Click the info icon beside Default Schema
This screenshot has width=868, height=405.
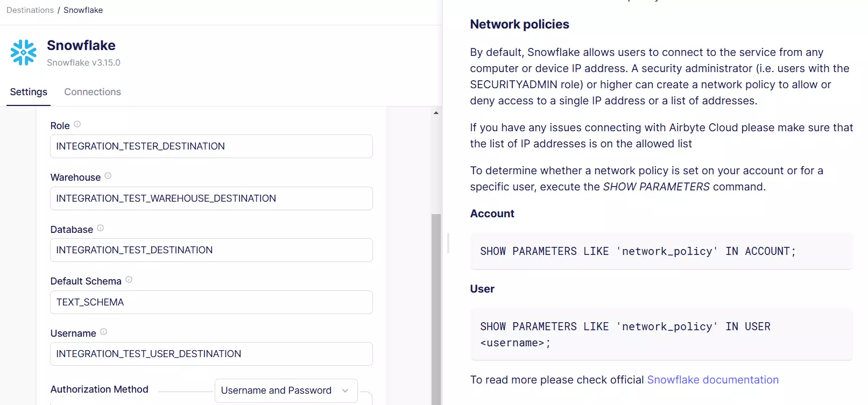[129, 280]
